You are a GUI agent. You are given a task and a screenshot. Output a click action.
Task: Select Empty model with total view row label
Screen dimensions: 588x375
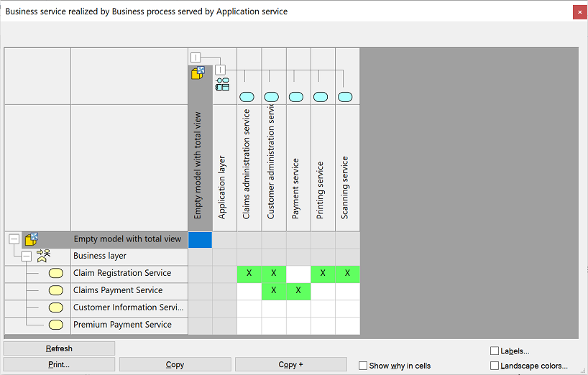pyautogui.click(x=127, y=239)
